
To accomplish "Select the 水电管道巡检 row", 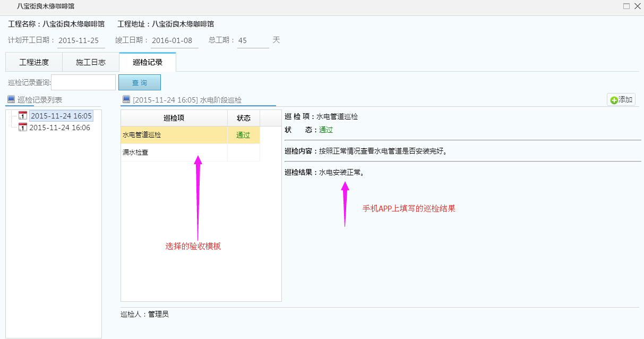I will click(174, 135).
